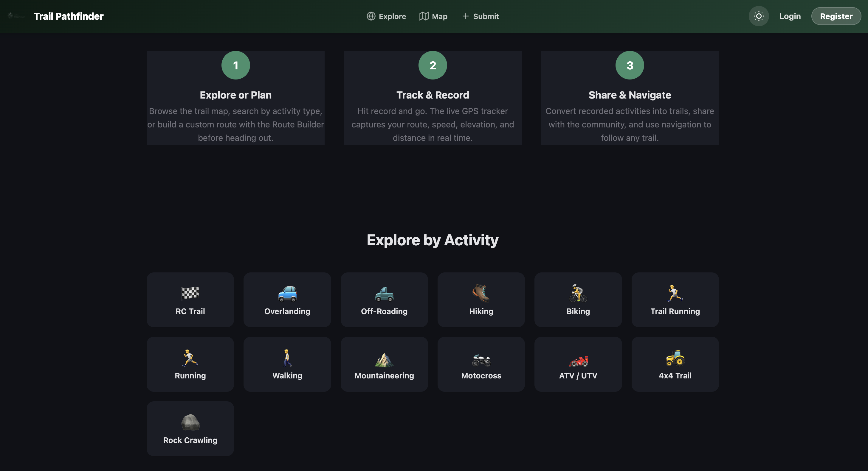Select the Trail Running activity card
The width and height of the screenshot is (868, 471).
point(675,300)
